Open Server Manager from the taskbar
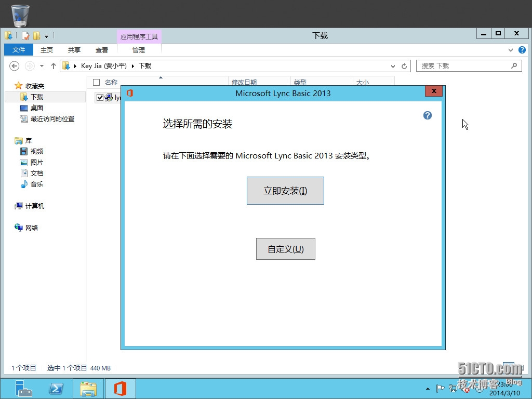 (x=23, y=389)
